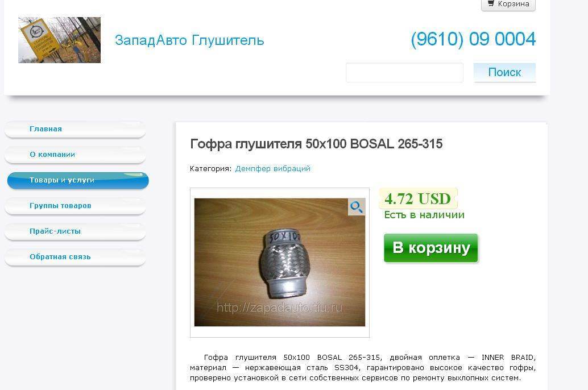Click the company logo photo in the header
Image resolution: width=588 pixels, height=390 pixels.
59,40
